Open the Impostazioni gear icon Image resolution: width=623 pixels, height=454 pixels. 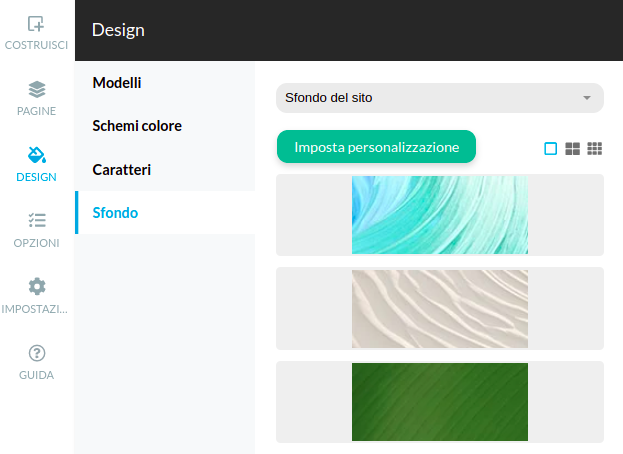[36, 286]
